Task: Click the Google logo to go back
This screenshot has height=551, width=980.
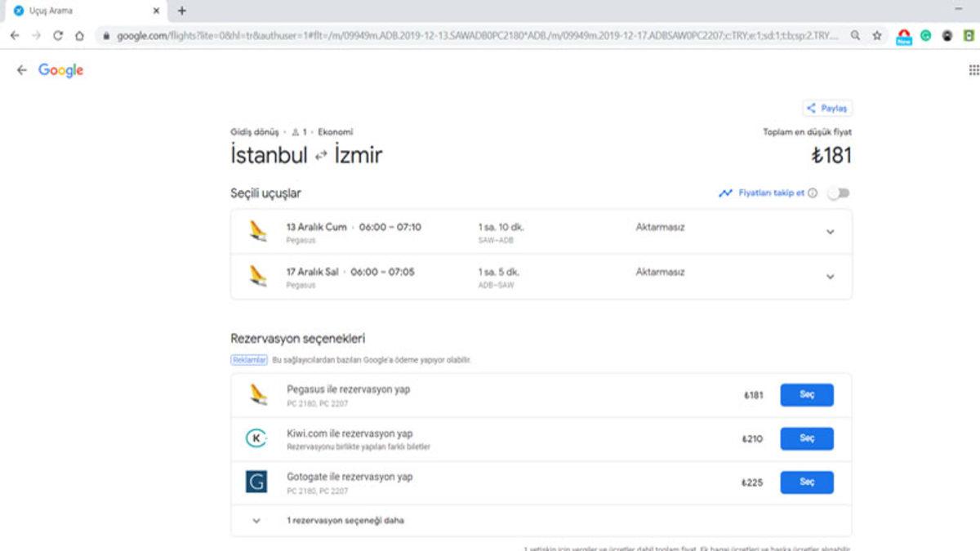Action: pos(60,71)
